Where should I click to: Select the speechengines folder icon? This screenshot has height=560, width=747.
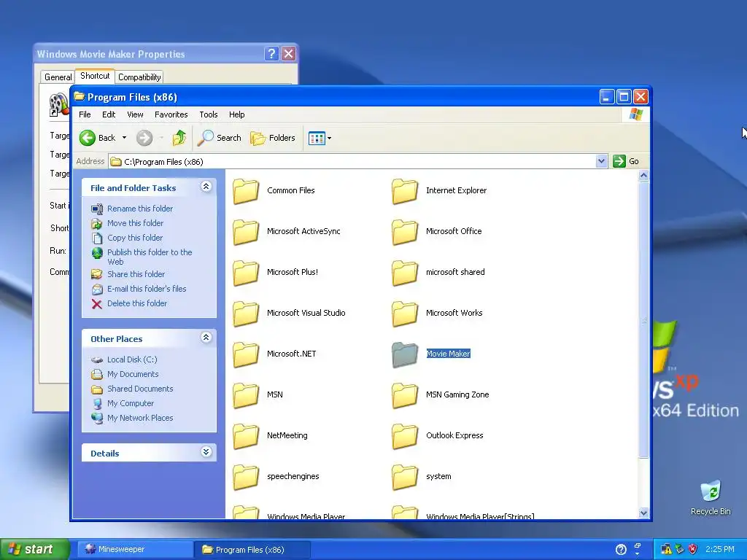click(x=246, y=478)
